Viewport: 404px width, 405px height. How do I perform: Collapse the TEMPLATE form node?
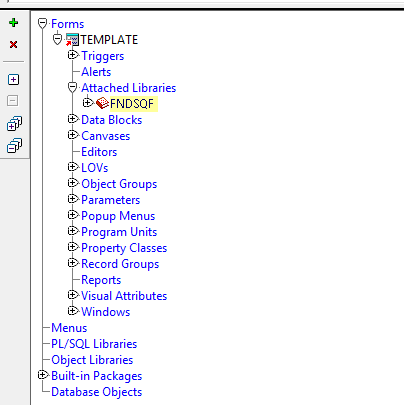[57, 40]
